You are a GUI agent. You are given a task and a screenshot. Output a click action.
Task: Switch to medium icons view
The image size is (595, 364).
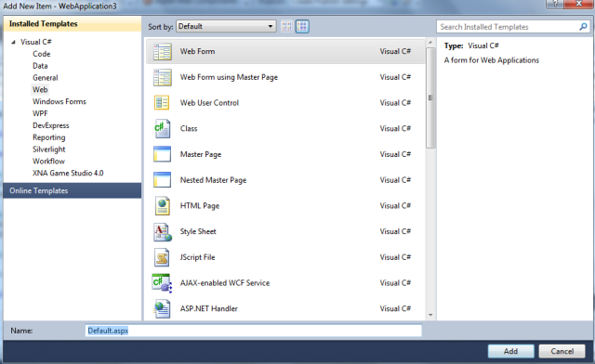[x=302, y=27]
